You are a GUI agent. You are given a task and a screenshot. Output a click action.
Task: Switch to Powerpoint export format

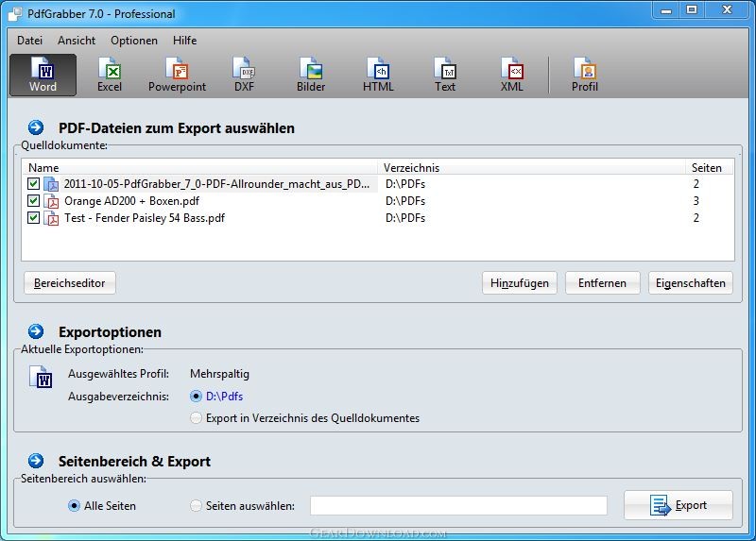[177, 75]
